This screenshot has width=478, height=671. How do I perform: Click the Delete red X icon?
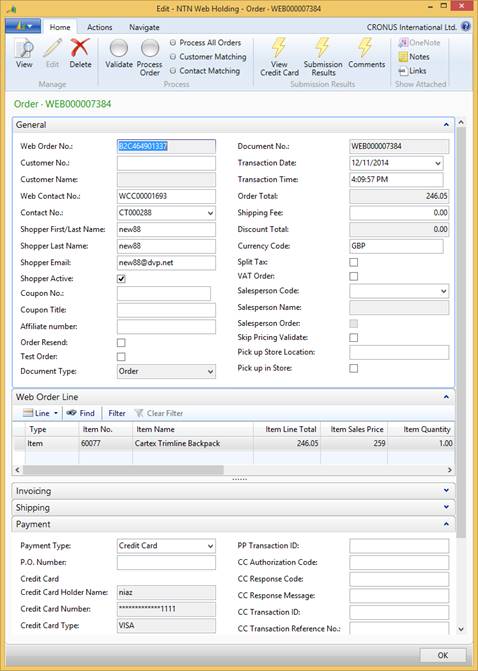pos(80,48)
